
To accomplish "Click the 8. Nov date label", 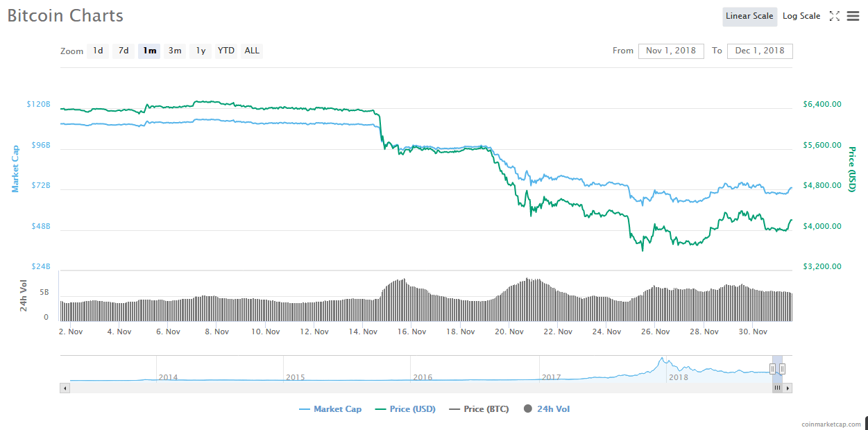I will point(216,332).
